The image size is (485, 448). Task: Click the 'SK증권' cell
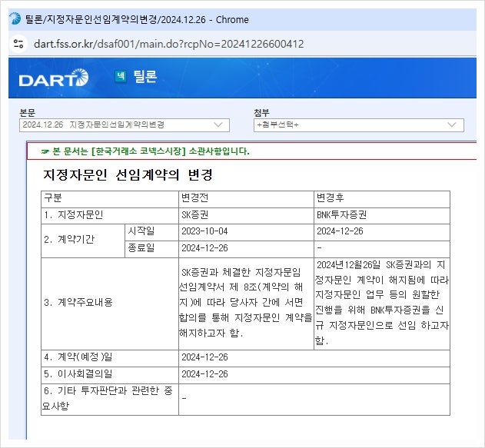click(246, 216)
